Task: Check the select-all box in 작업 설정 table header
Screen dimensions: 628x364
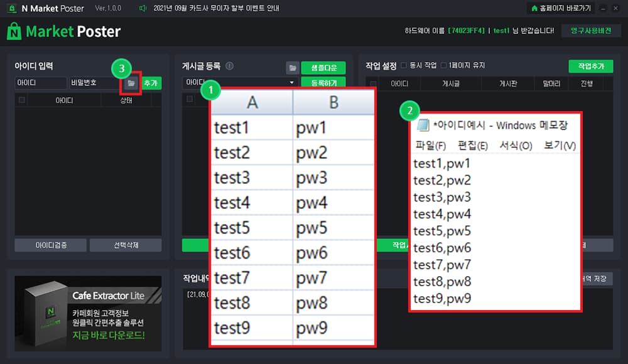Action: click(x=373, y=83)
